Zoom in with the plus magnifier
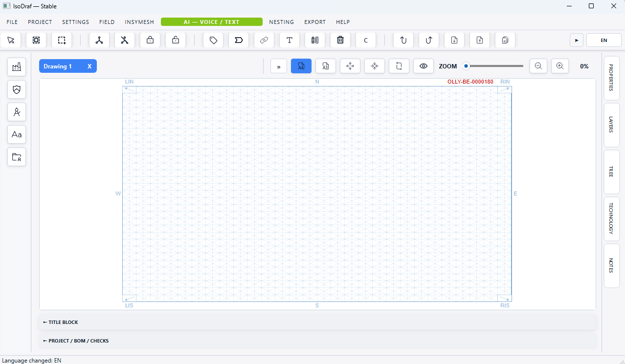625x364 pixels. [560, 66]
